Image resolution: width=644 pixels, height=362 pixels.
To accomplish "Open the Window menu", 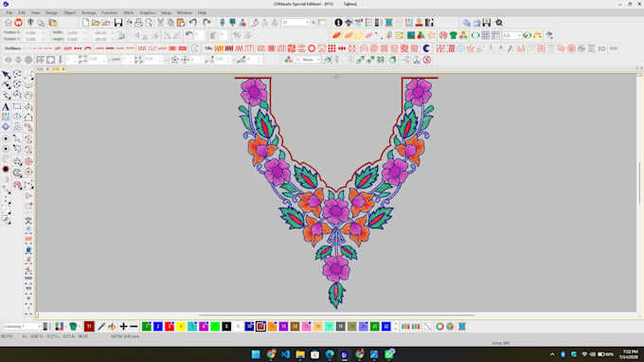I will click(x=185, y=12).
